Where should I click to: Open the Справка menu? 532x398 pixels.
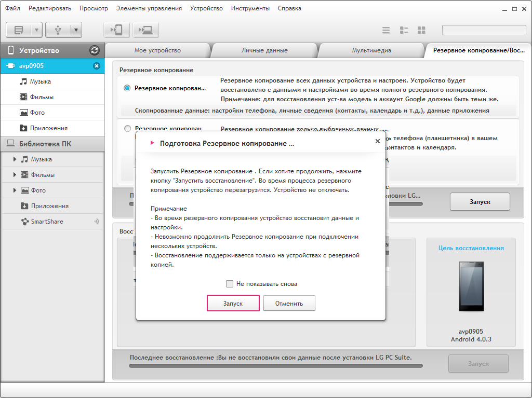(x=289, y=8)
